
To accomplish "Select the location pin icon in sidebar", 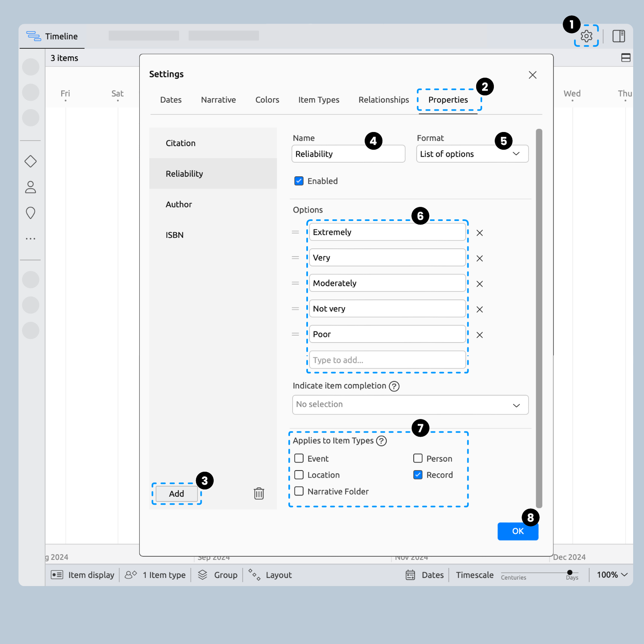I will point(31,213).
